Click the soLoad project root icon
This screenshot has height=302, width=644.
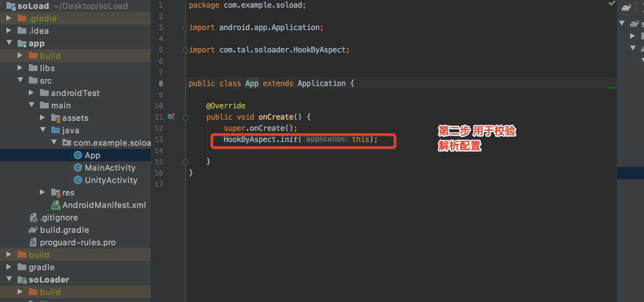11,6
